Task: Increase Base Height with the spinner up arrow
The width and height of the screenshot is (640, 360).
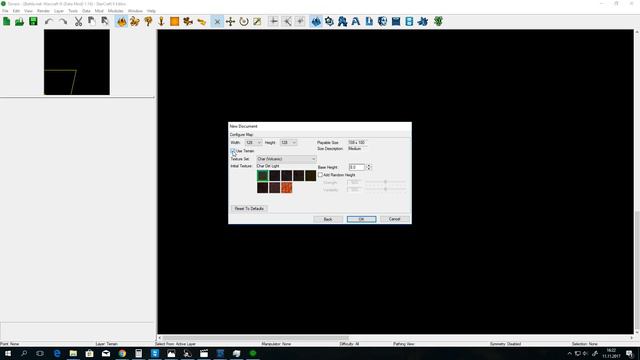Action: (369, 166)
